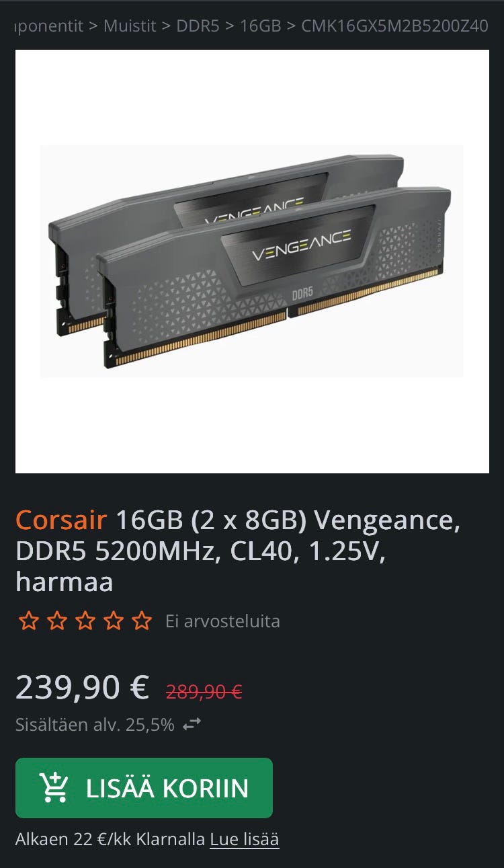Pick the fourth rating star

click(x=113, y=621)
